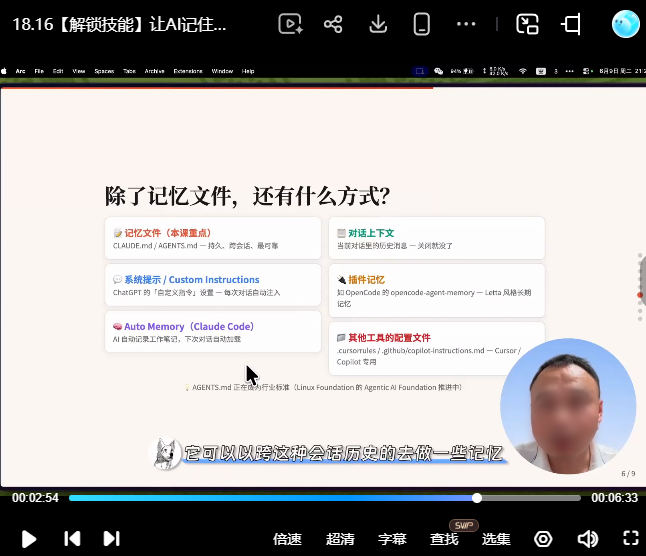The width and height of the screenshot is (646, 556).
Task: Click the red active slide navigation dot
Action: (x=640, y=295)
